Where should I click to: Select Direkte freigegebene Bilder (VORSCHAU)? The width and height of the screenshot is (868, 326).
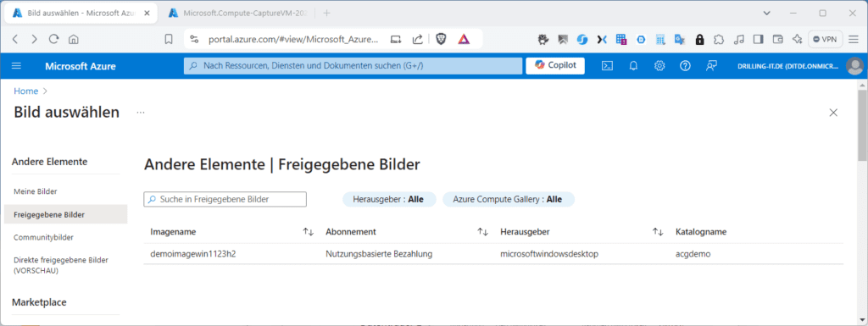(x=61, y=265)
